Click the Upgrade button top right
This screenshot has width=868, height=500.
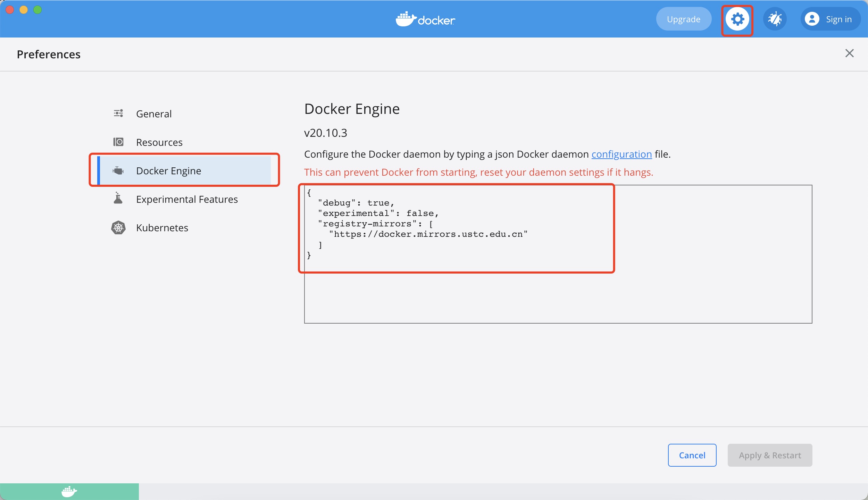pos(683,19)
